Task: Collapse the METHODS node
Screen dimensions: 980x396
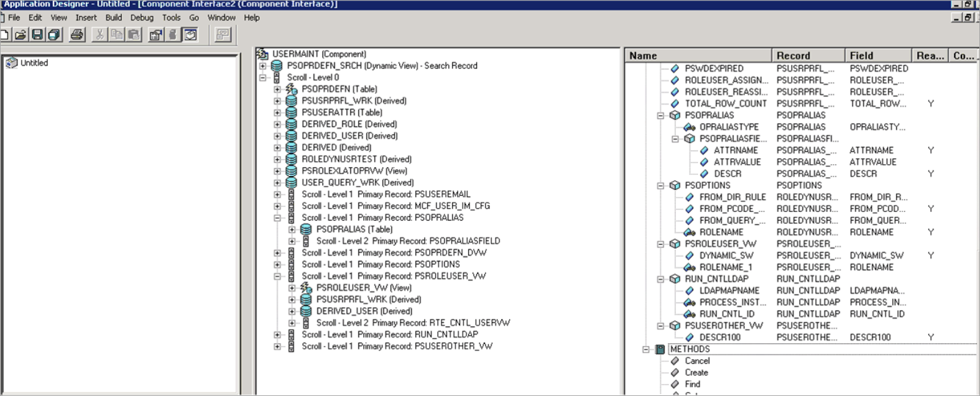Action: click(x=646, y=349)
